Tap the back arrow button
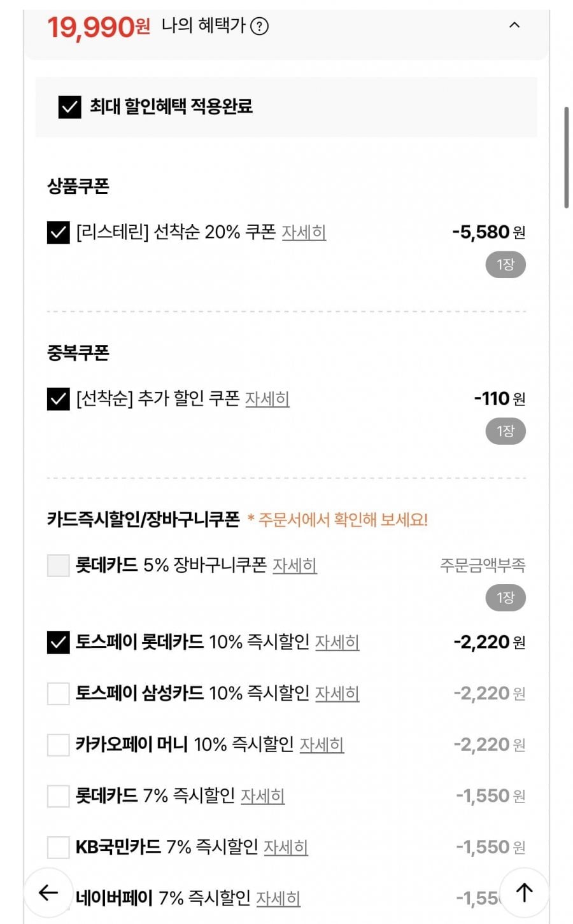 (48, 892)
